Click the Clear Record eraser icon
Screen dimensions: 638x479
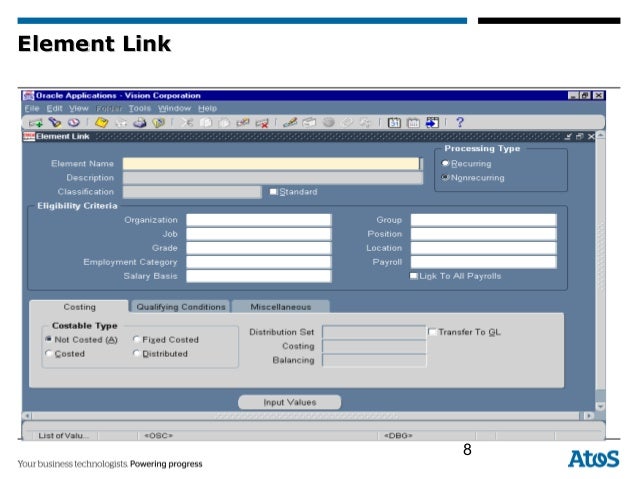click(243, 122)
